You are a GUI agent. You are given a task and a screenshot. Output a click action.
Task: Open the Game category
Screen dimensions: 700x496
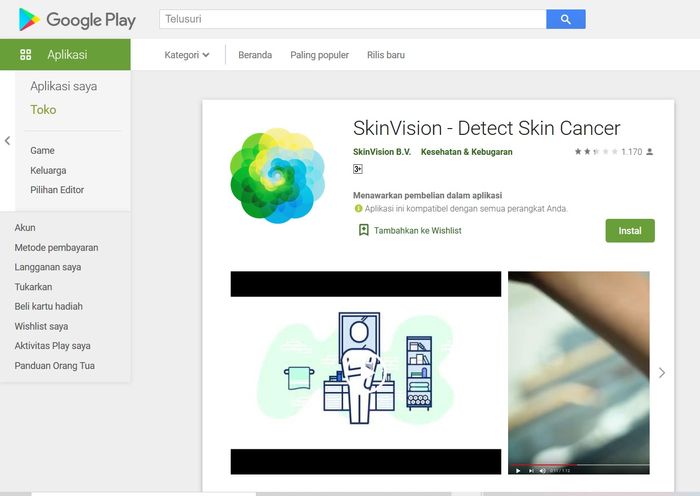click(42, 150)
